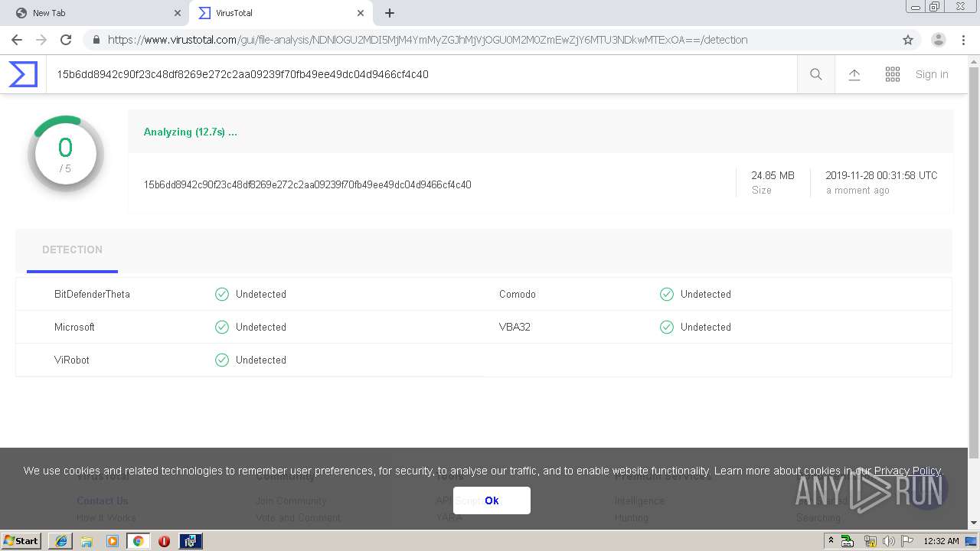The height and width of the screenshot is (551, 980).
Task: Open Windows Explorer folder taskbar icon
Action: click(x=87, y=541)
